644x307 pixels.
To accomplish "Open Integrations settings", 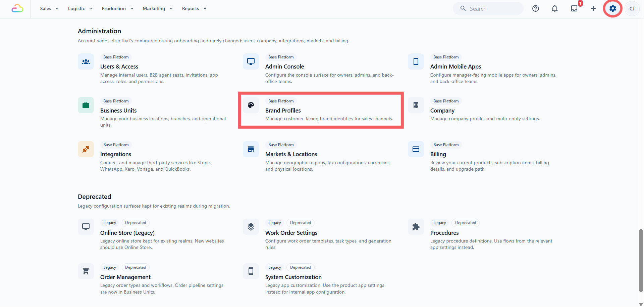I will [116, 154].
